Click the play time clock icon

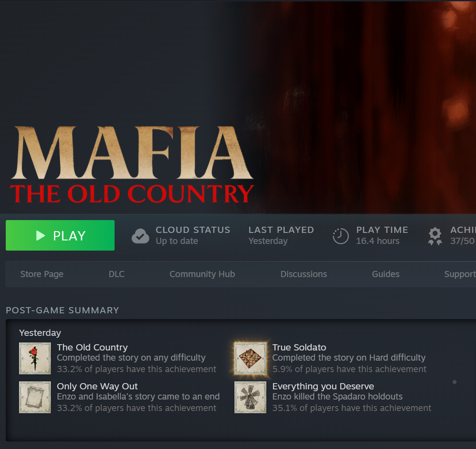[x=341, y=236]
